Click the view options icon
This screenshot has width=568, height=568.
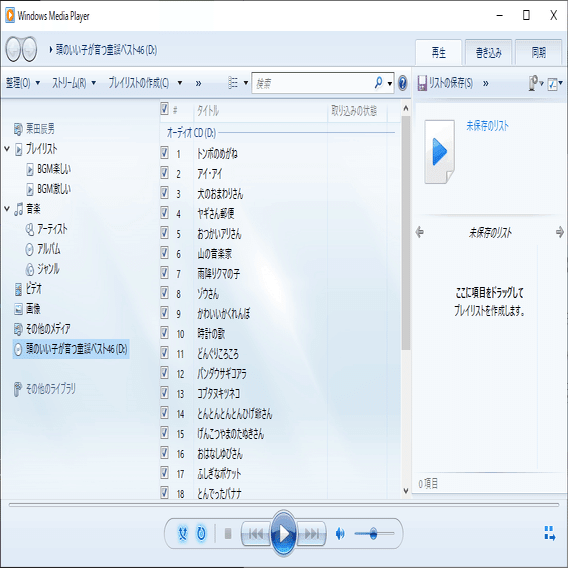tap(233, 83)
